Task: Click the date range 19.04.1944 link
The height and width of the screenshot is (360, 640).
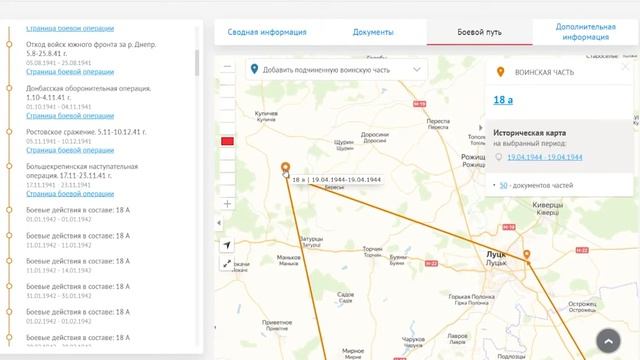Action: point(544,157)
